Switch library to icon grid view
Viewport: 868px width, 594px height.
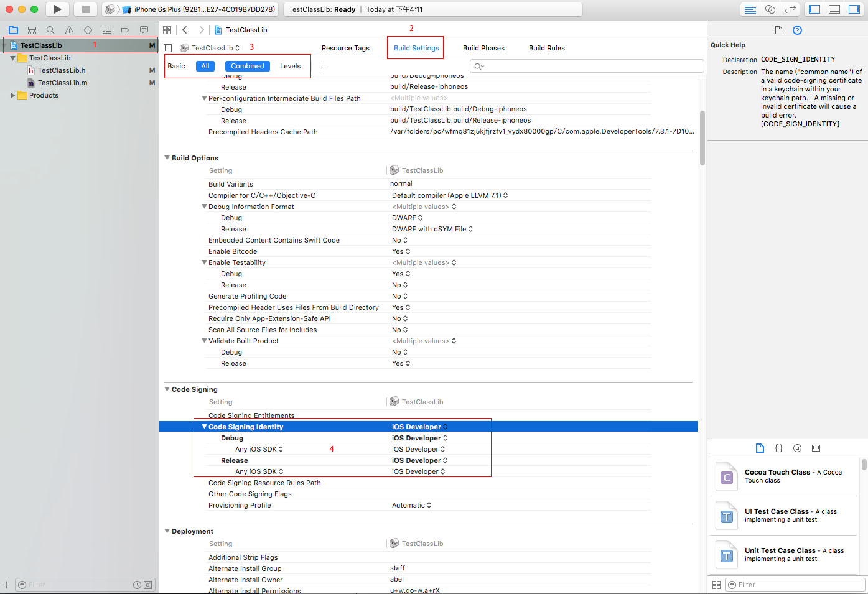click(x=716, y=585)
